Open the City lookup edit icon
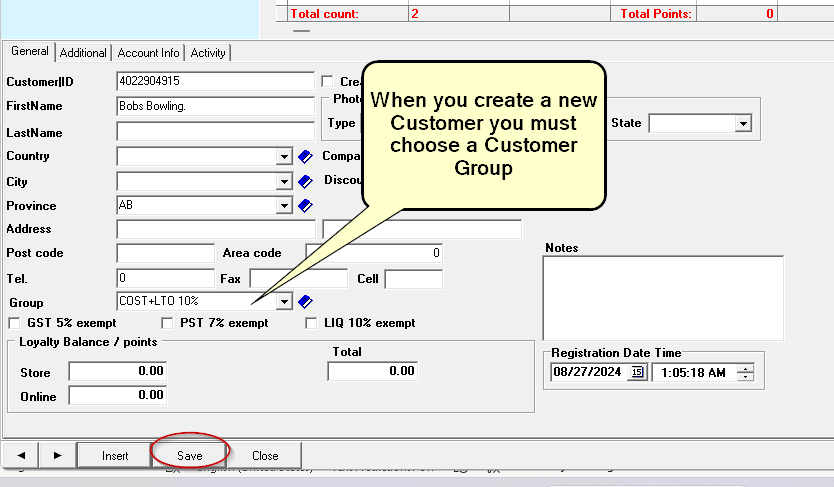This screenshot has width=834, height=487. (x=305, y=182)
